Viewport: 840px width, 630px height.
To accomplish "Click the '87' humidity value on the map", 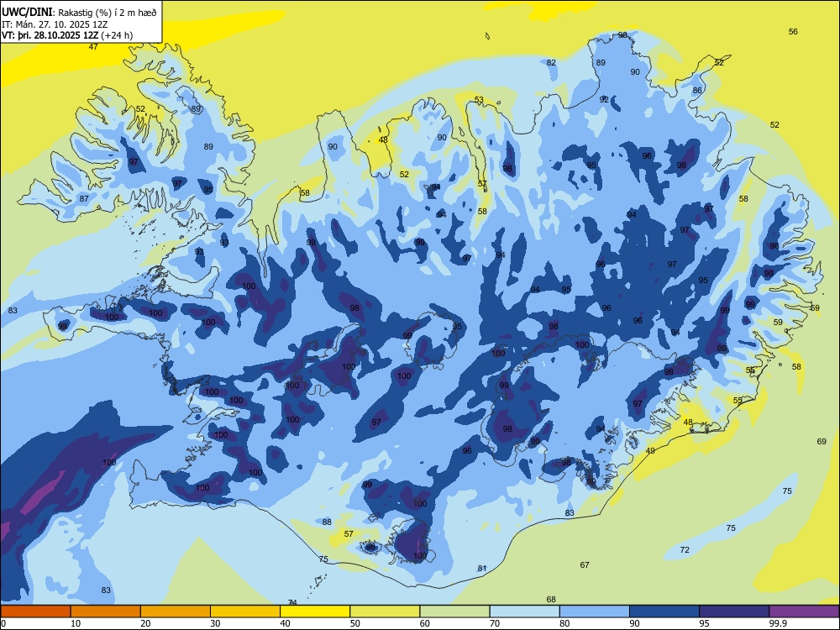I will pyautogui.click(x=84, y=199).
